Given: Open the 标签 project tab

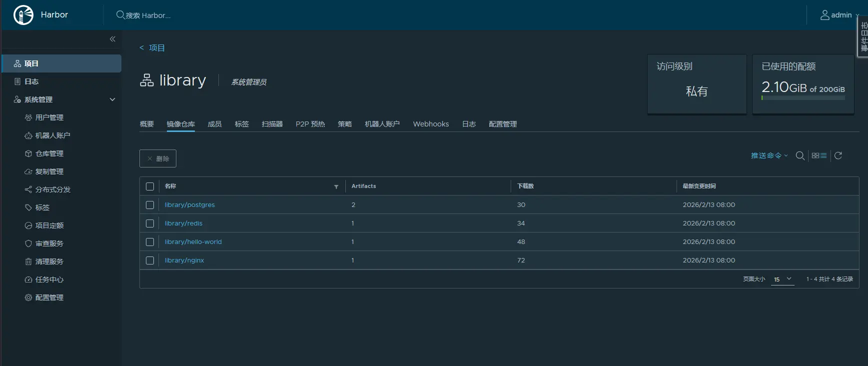Looking at the screenshot, I should pos(242,124).
